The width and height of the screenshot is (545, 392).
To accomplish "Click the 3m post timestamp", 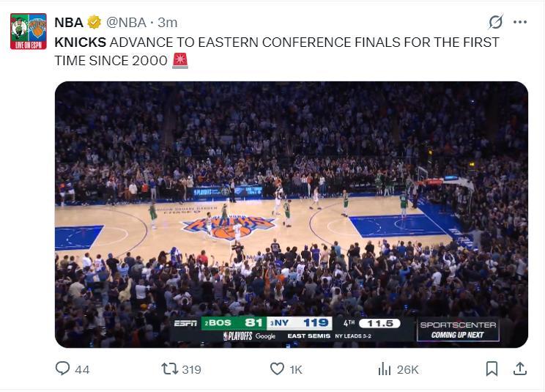I will point(168,22).
